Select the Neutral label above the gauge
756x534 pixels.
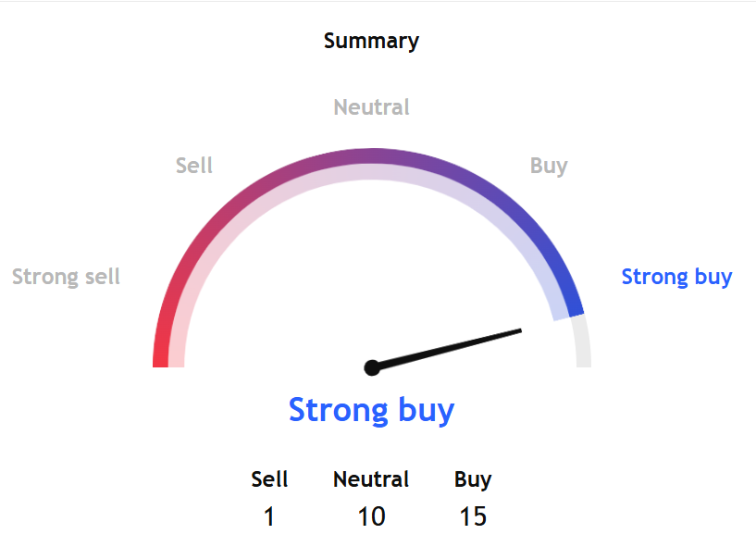[371, 107]
